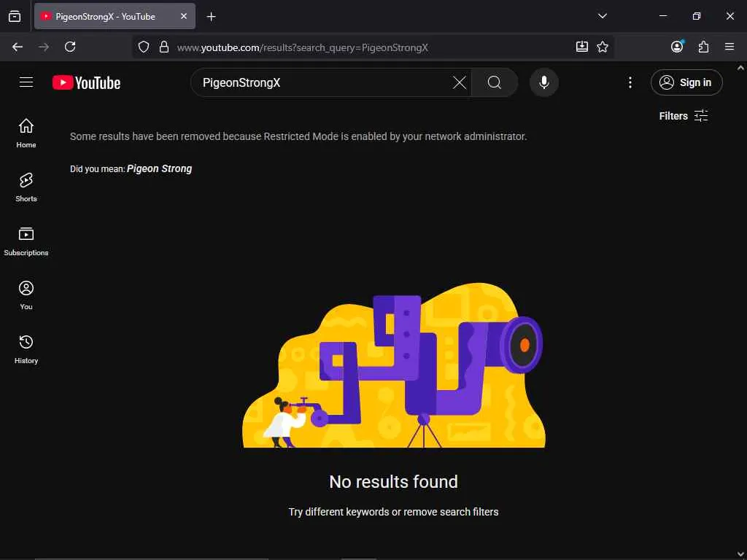Click the magnifier search button
The height and width of the screenshot is (560, 747).
point(495,82)
